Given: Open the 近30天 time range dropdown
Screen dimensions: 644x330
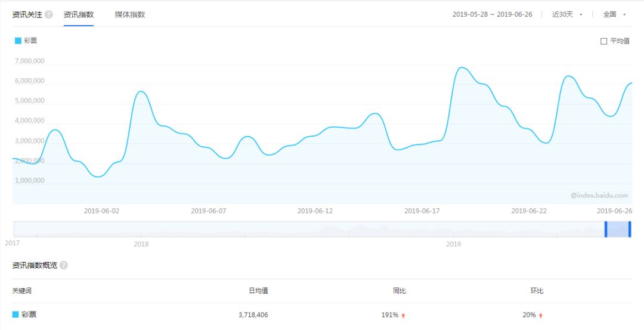Looking at the screenshot, I should point(567,14).
